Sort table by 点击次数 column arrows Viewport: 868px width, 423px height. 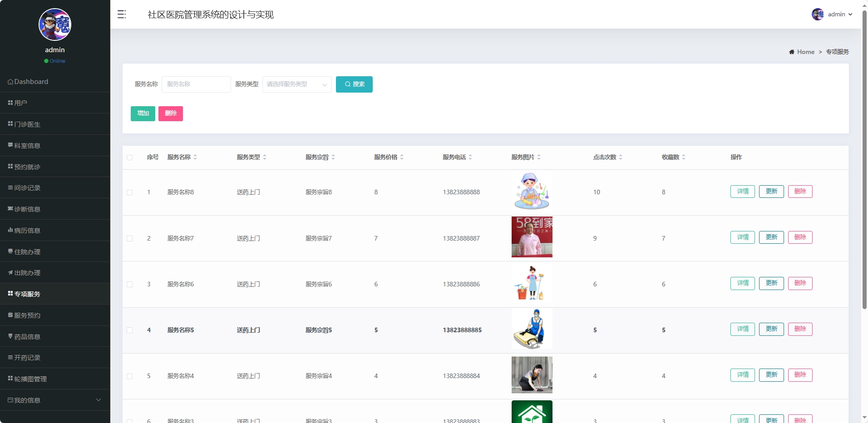[621, 157]
